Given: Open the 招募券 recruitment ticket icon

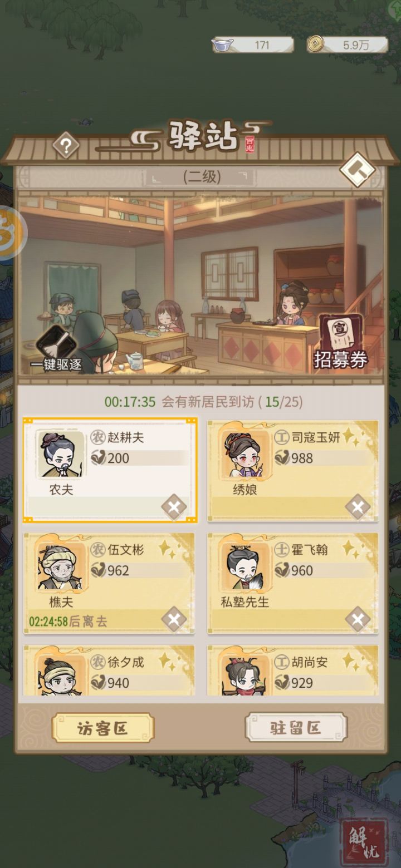Looking at the screenshot, I should pos(340,343).
